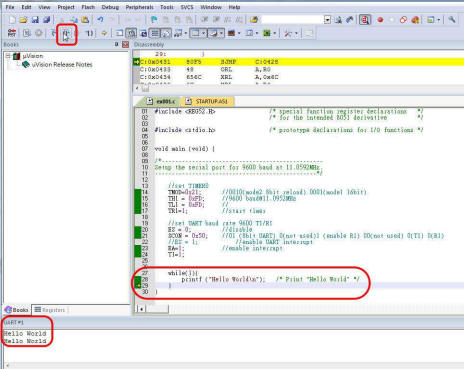The height and width of the screenshot is (369, 464).
Task: Toggle the Command window icon
Action: click(x=119, y=33)
